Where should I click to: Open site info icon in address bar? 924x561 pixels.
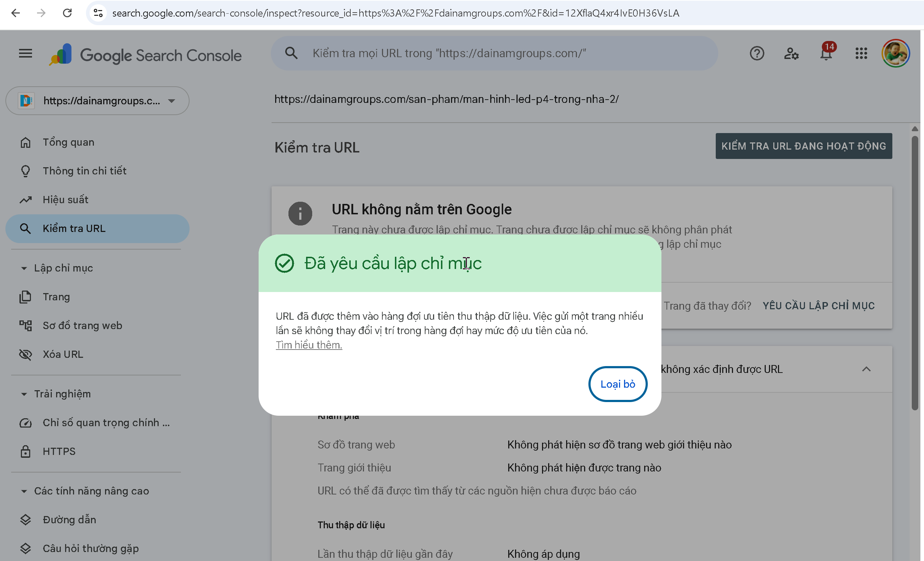coord(98,13)
